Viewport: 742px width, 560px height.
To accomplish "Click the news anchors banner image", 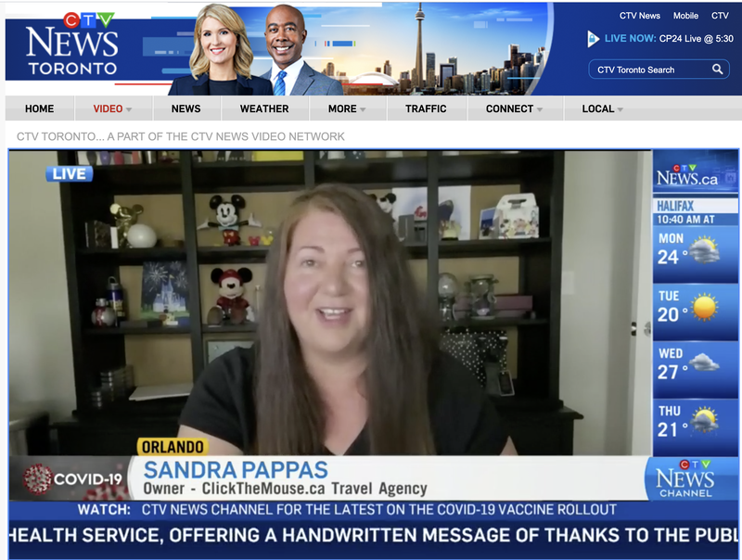I will point(256,50).
